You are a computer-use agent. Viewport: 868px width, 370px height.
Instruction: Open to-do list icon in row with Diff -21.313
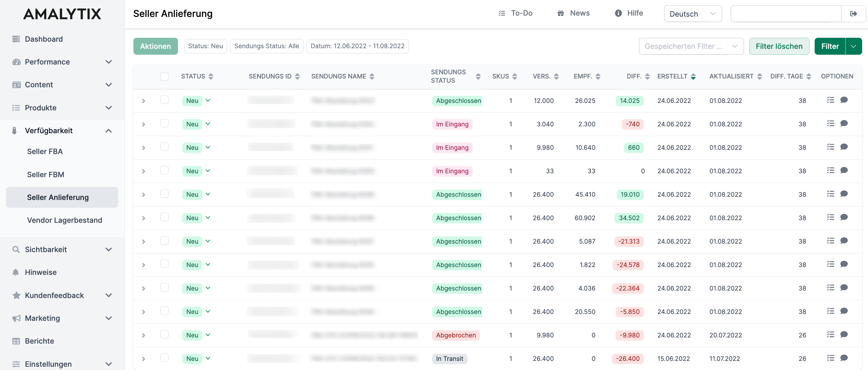pos(831,240)
